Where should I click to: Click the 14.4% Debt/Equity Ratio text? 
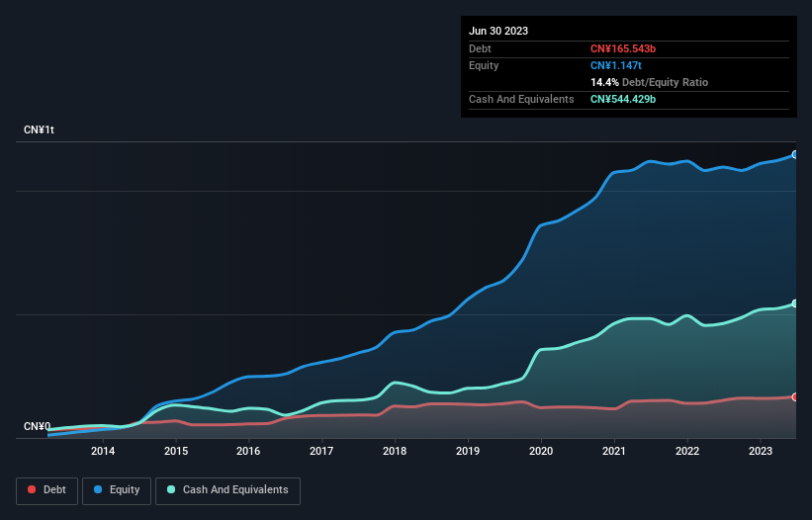point(650,82)
